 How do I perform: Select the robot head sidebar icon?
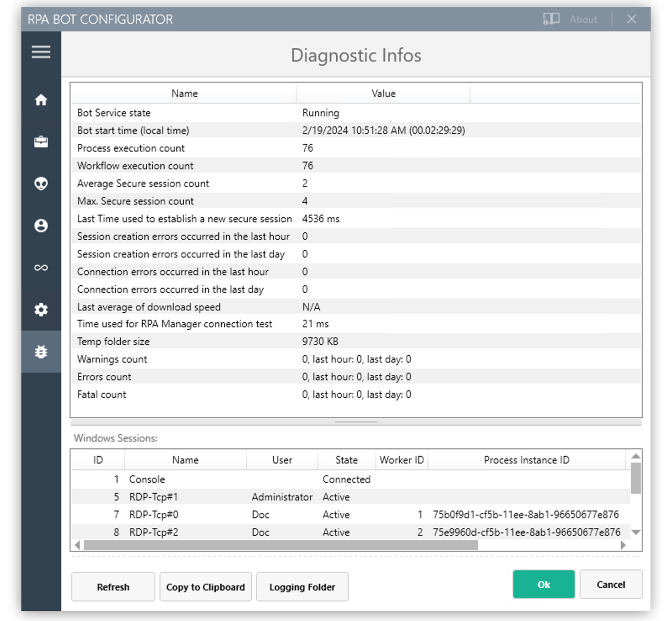tap(41, 184)
